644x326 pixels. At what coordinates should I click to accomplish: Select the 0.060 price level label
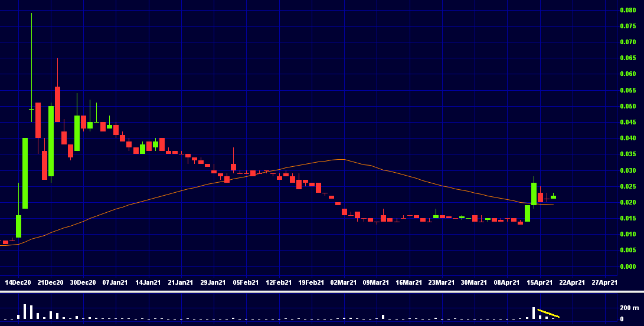(x=627, y=74)
